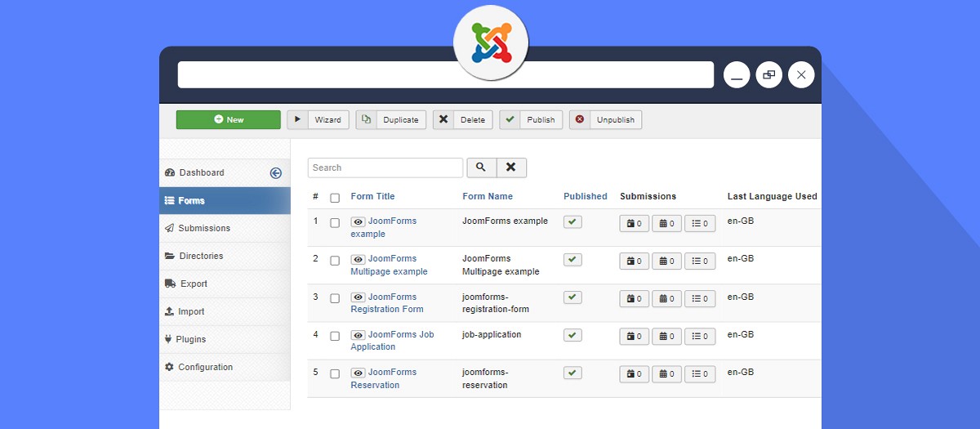Image resolution: width=980 pixels, height=429 pixels.
Task: View today's submissions for Reservation form
Action: pyautogui.click(x=635, y=374)
